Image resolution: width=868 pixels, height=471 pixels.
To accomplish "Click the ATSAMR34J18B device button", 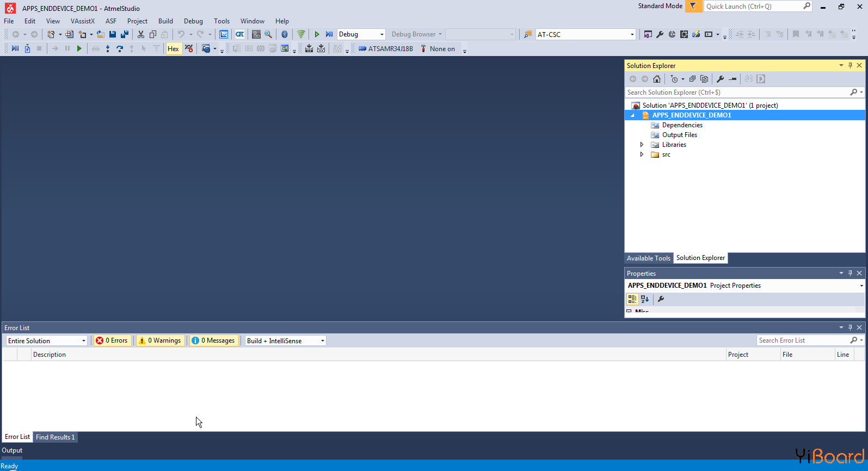I will tap(386, 49).
